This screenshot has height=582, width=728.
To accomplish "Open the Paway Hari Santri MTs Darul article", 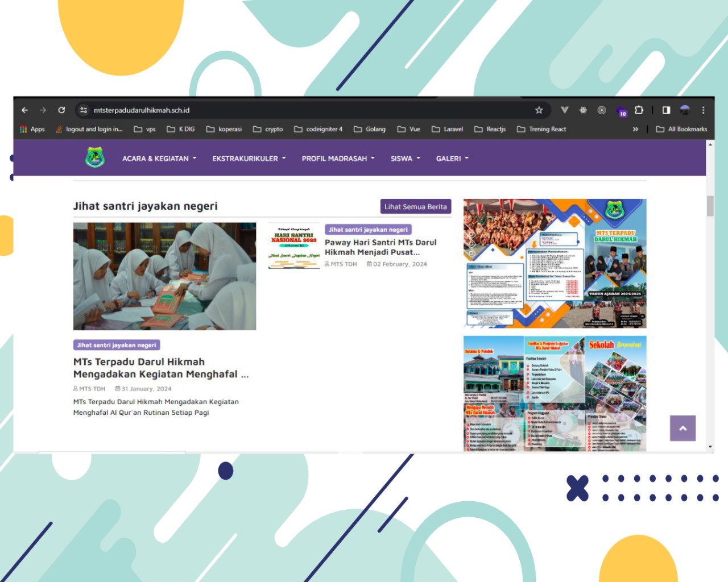I will click(380, 247).
